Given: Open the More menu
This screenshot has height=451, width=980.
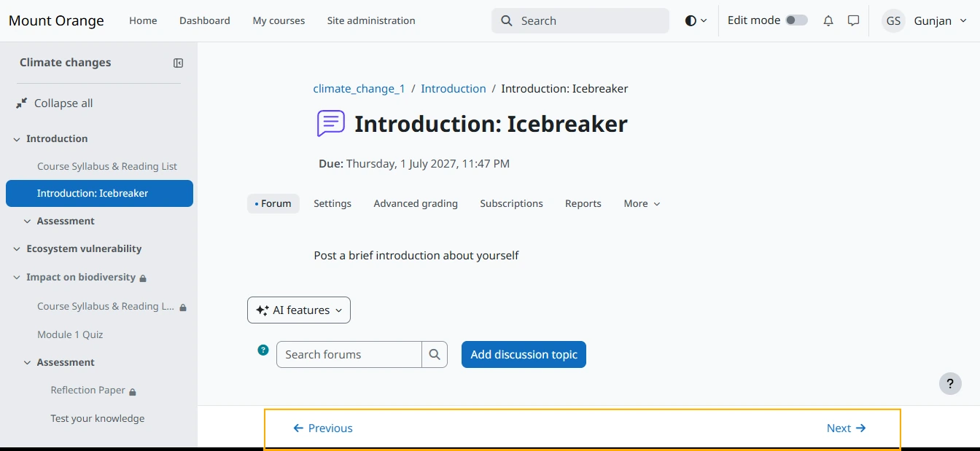Looking at the screenshot, I should point(642,204).
